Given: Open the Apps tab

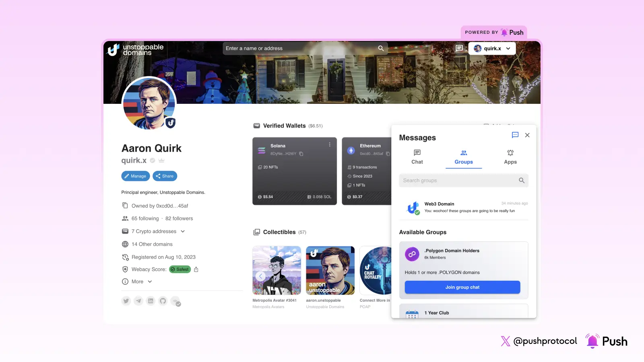Looking at the screenshot, I should click(x=510, y=157).
